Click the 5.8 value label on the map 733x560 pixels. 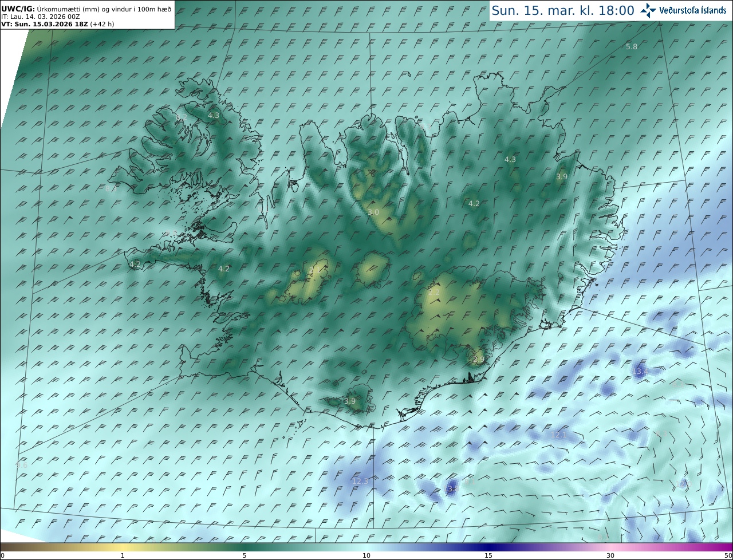[x=631, y=46]
